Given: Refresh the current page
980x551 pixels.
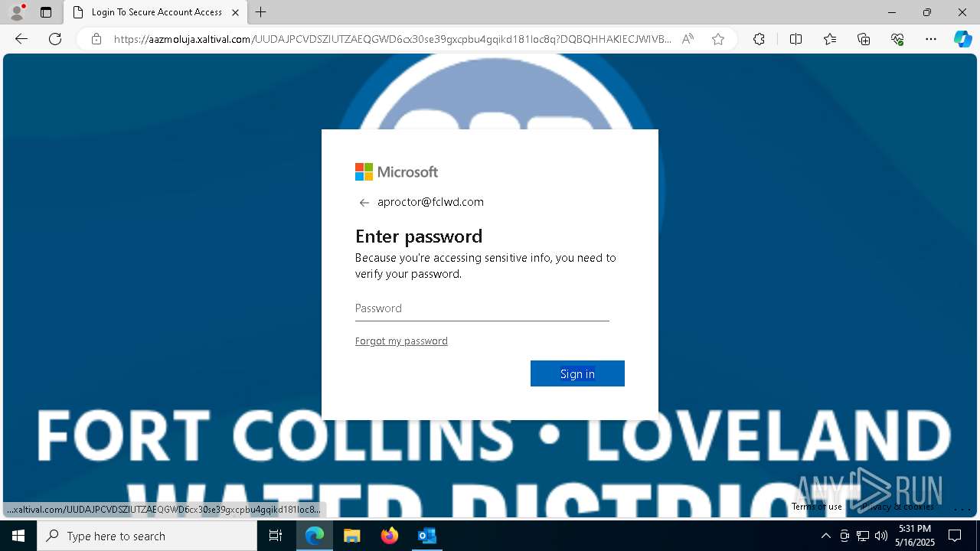Looking at the screenshot, I should (55, 39).
